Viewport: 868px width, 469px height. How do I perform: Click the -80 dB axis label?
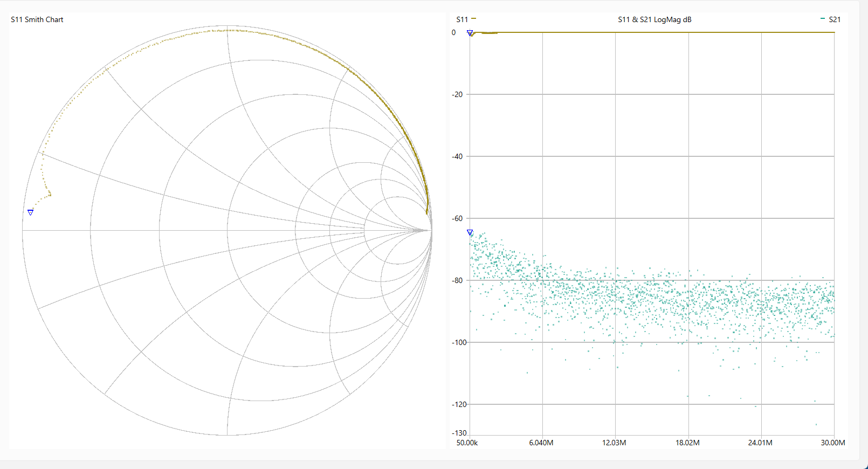pyautogui.click(x=457, y=280)
